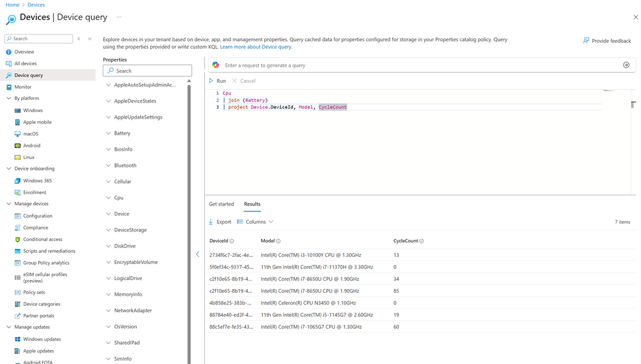Click the Configuration icon
641x364 pixels.
(x=17, y=216)
